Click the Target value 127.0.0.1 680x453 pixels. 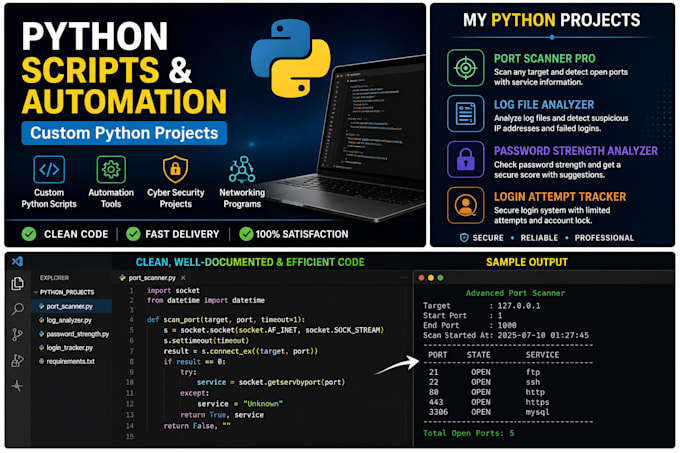click(519, 306)
